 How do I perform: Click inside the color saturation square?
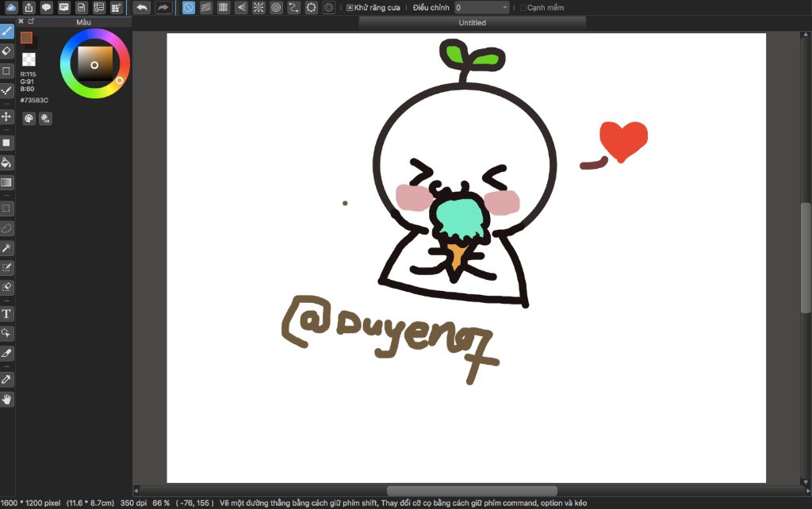pyautogui.click(x=95, y=63)
